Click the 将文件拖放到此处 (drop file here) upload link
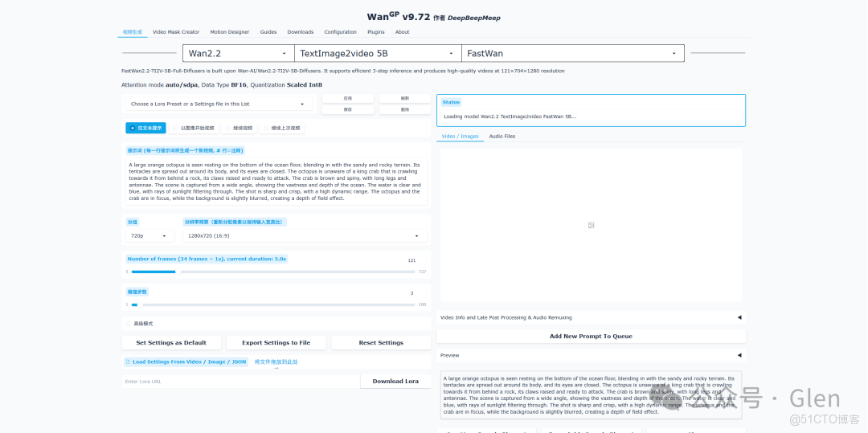868x433 pixels. point(276,362)
